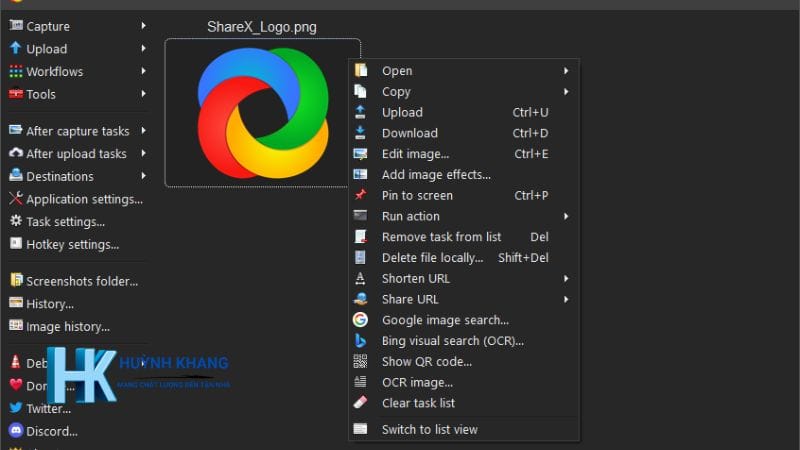This screenshot has width=800, height=450.
Task: Click the Workflows colored grid icon
Action: (16, 71)
